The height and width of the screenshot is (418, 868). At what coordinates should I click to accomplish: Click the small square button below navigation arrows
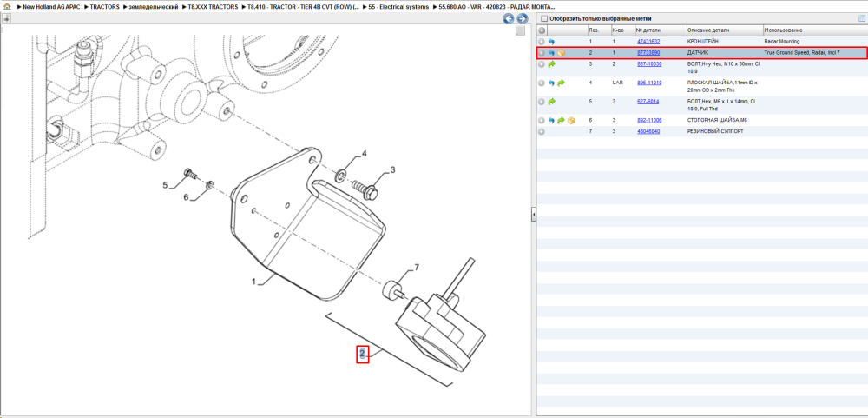pyautogui.click(x=520, y=31)
